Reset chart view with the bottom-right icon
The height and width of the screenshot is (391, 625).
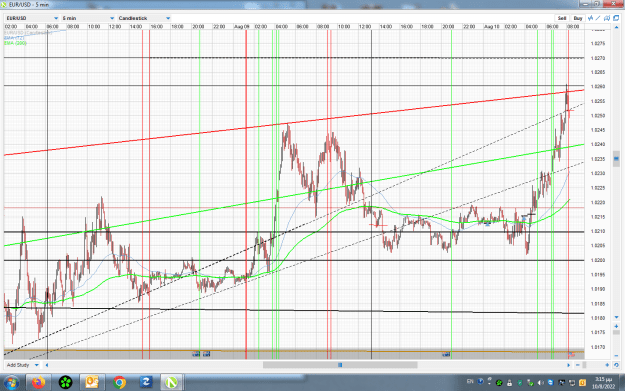616,365
